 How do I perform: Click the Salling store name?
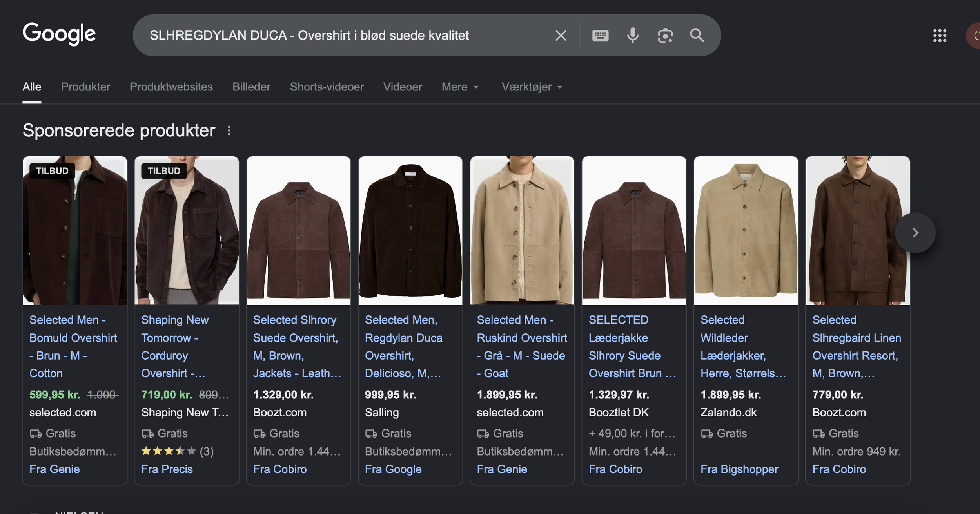(x=382, y=413)
